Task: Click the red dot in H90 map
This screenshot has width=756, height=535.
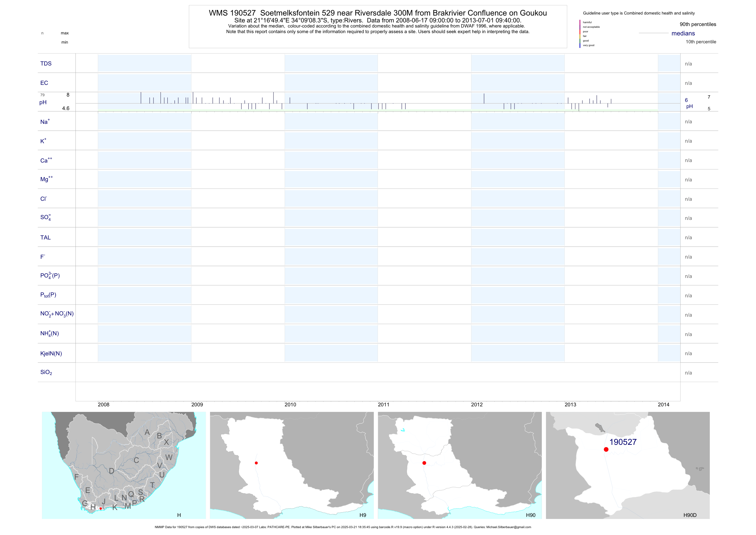Action: coord(424,463)
